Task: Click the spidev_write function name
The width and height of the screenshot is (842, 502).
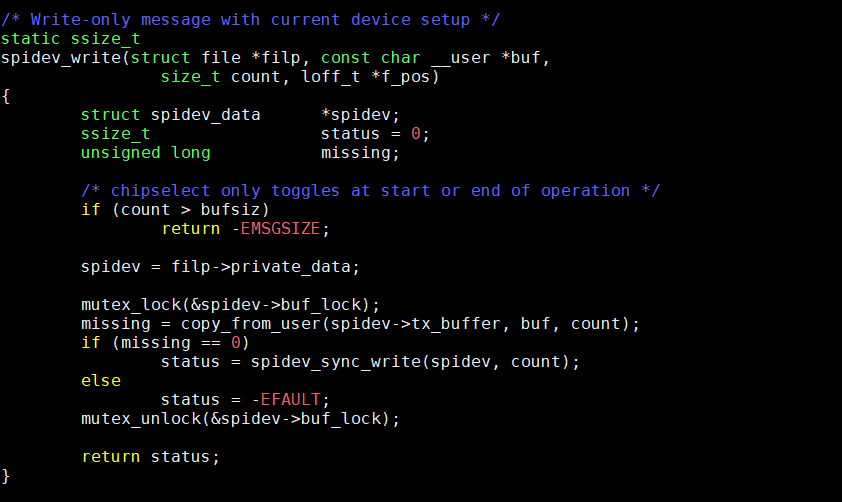Action: pyautogui.click(x=61, y=57)
